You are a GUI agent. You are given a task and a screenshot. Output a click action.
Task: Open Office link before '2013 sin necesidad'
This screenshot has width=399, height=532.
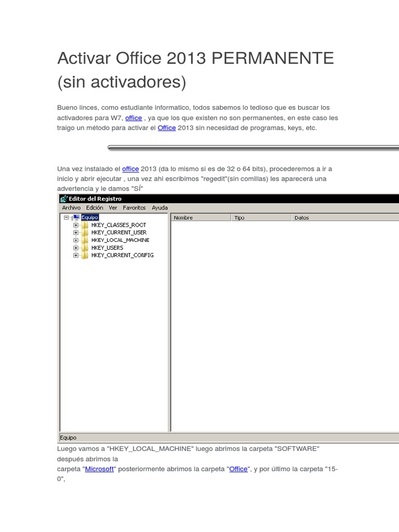[x=167, y=128]
